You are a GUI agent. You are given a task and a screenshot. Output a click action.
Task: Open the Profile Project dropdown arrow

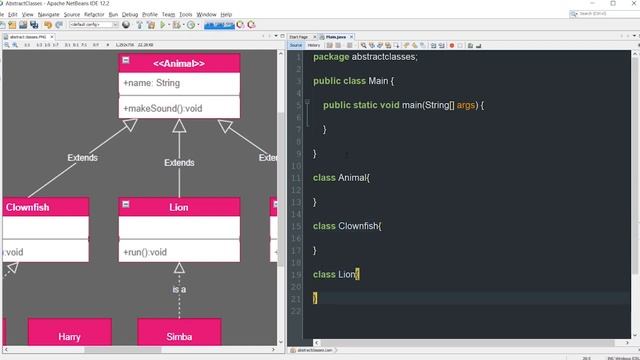(198, 25)
